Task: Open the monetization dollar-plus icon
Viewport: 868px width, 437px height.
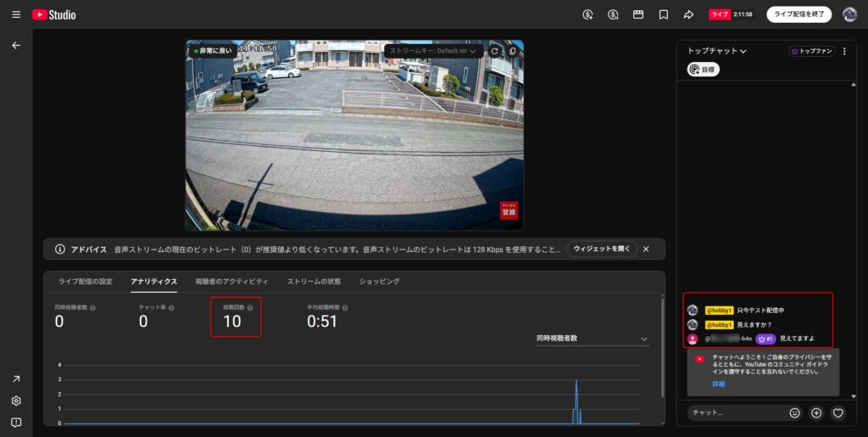Action: pos(588,14)
